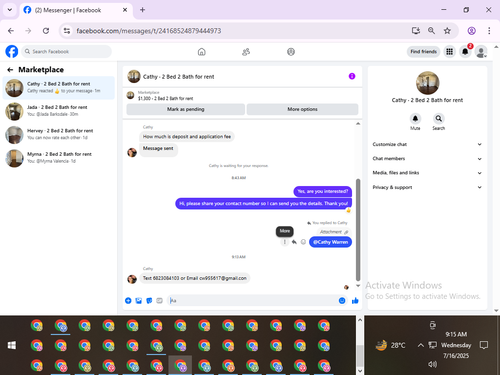The height and width of the screenshot is (375, 500).
Task: Search in conversation magnifier icon
Action: coord(439,119)
